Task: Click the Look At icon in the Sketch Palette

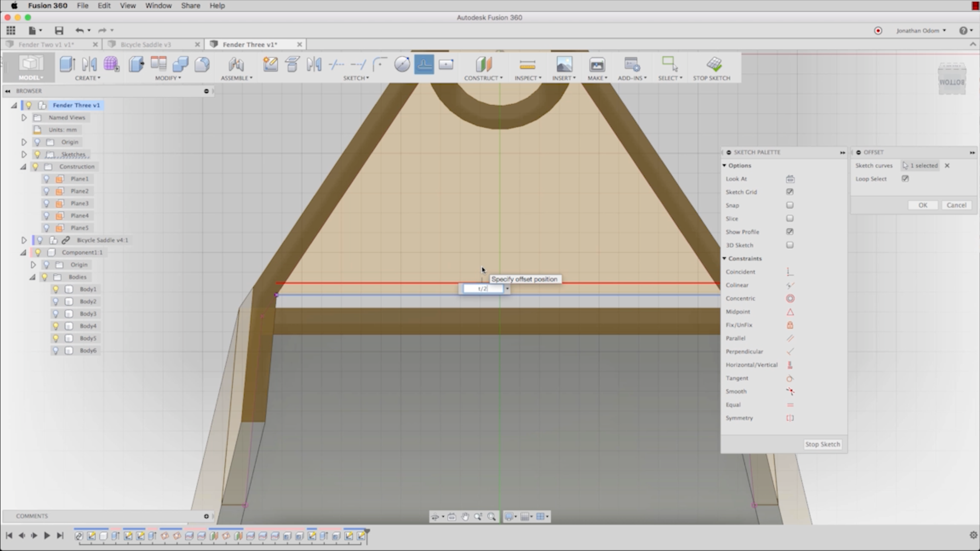Action: (x=790, y=179)
